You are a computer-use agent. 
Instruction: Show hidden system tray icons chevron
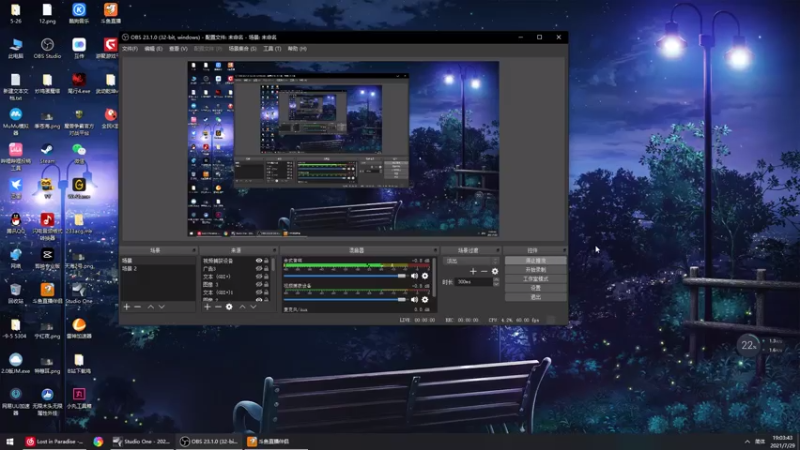[x=747, y=441]
